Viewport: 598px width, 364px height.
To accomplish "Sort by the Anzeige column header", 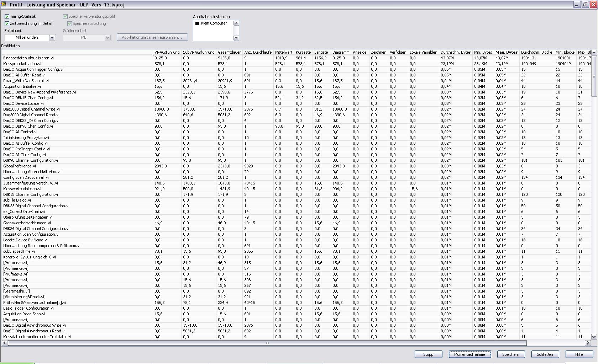I will pyautogui.click(x=360, y=52).
